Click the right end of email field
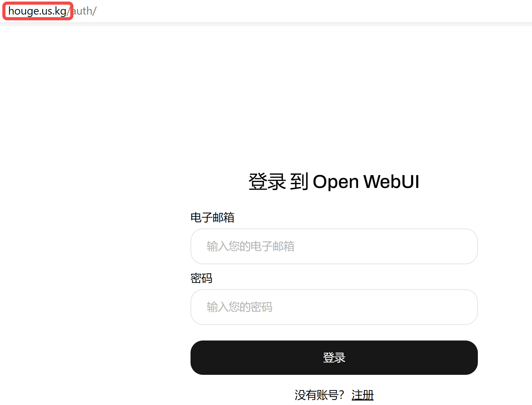Viewport: 532px width, 405px height. coord(465,246)
